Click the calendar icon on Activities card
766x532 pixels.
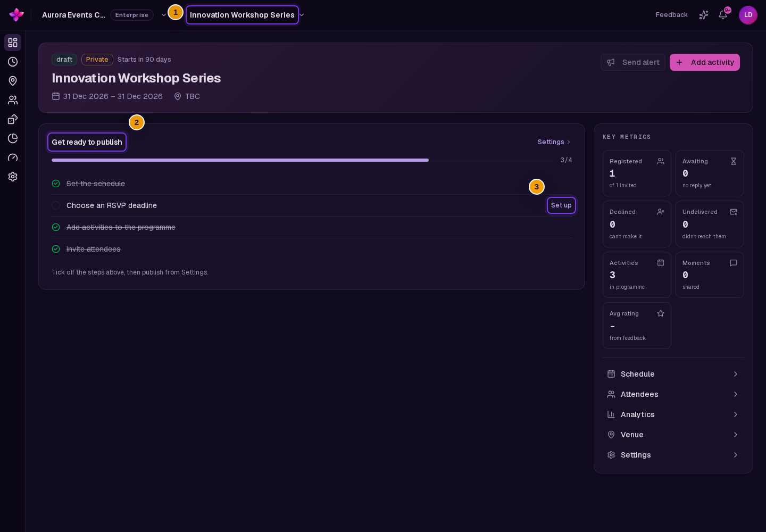661,263
